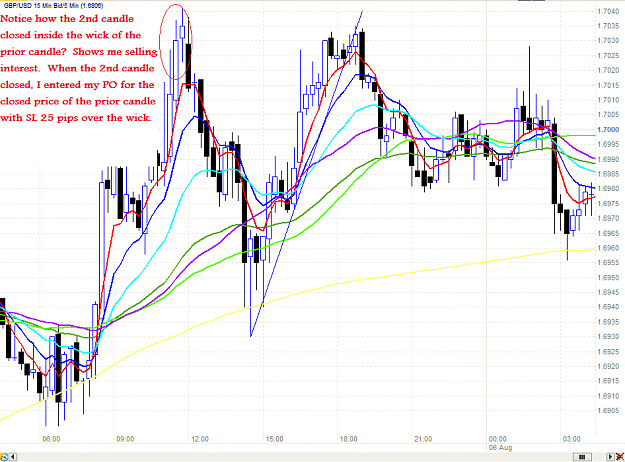Viewport: 625px width, 462px height.
Task: Click the small globe icon at the bottom left
Action: pos(4,456)
